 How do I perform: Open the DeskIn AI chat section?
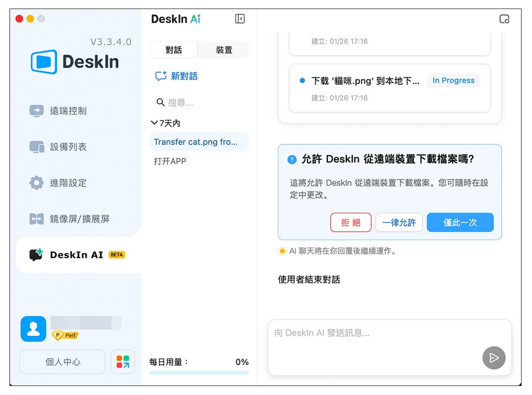click(x=71, y=254)
